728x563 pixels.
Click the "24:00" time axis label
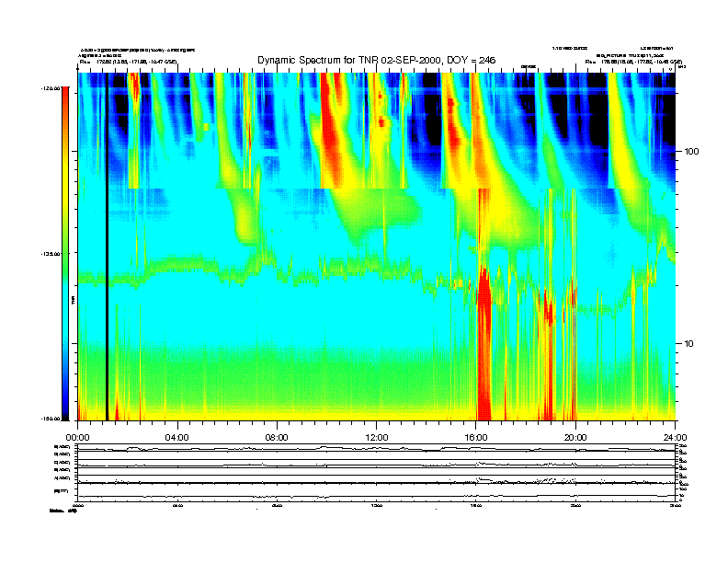click(x=676, y=438)
